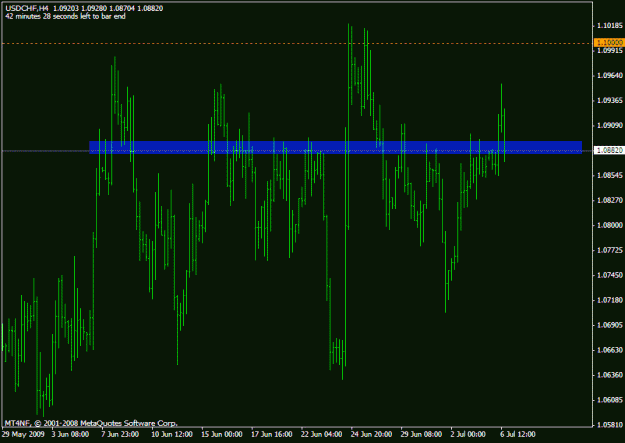Click price axis value 1.10185
625x443 pixels.
[609, 26]
